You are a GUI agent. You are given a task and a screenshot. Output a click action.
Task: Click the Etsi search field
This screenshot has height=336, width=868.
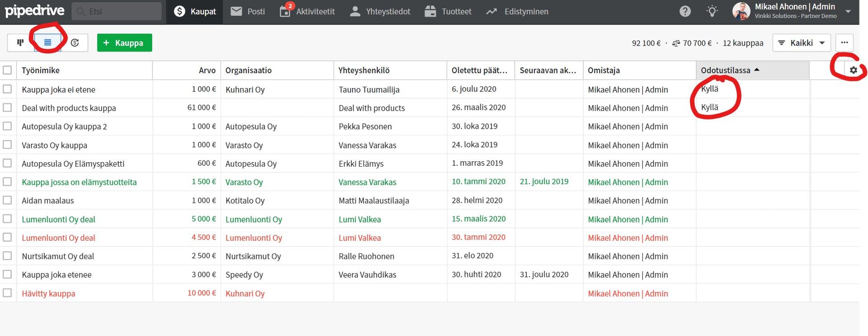pos(117,11)
